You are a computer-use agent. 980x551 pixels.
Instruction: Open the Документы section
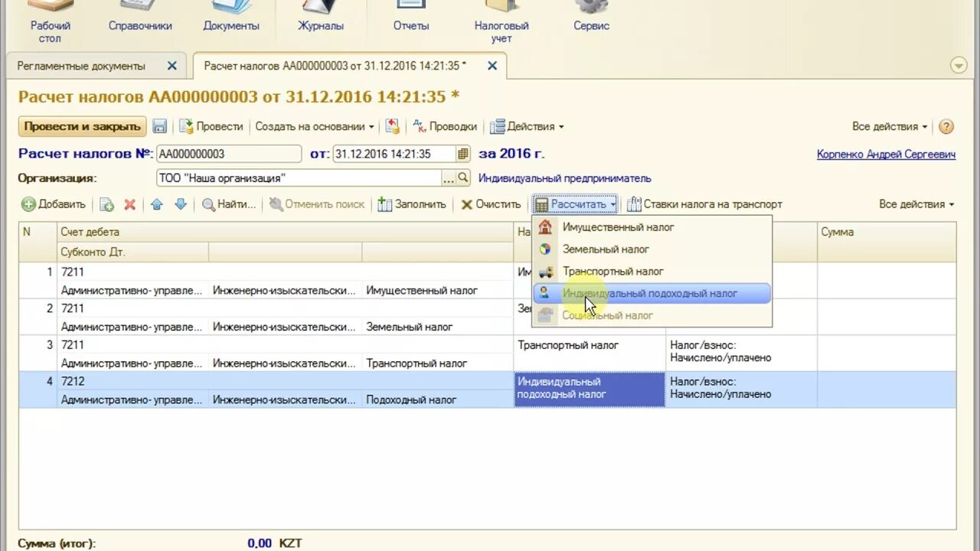coord(231,17)
